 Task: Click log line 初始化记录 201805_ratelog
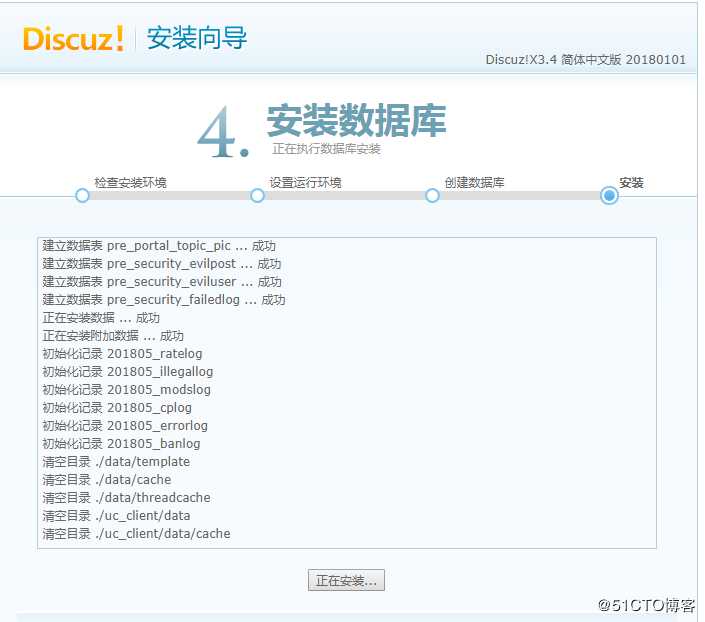122,354
